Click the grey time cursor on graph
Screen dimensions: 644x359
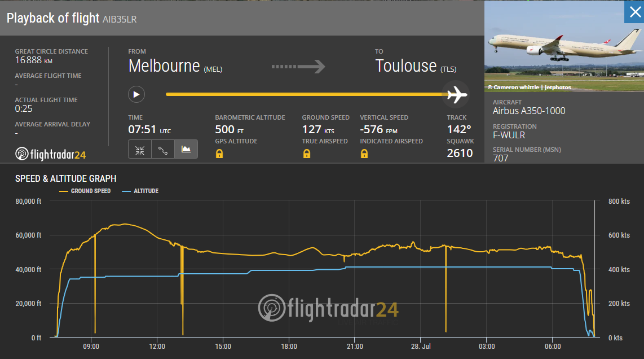(x=594, y=269)
